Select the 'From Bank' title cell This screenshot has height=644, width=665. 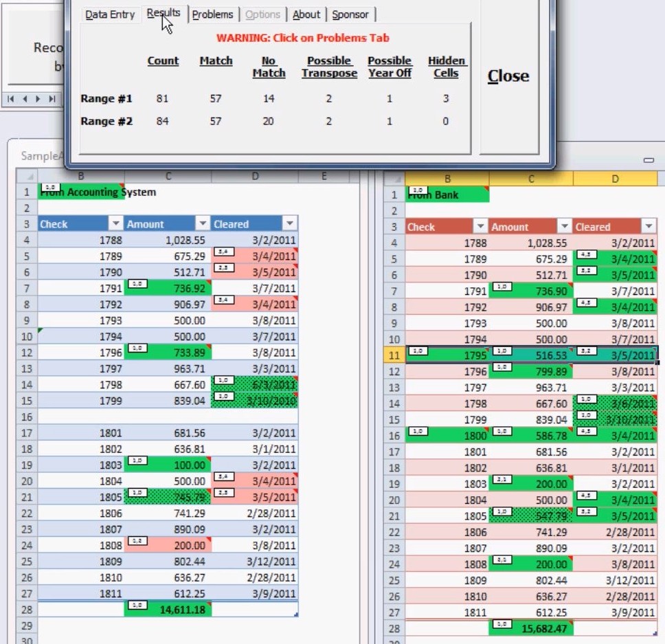click(447, 195)
